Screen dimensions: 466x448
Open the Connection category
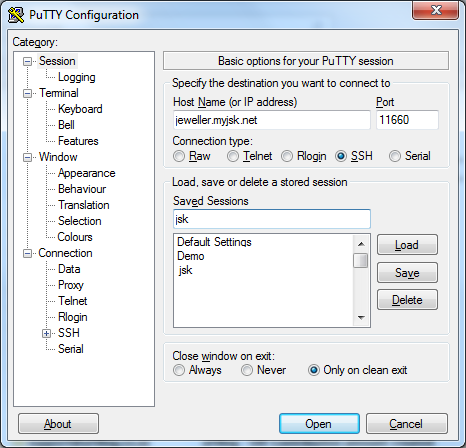(65, 253)
